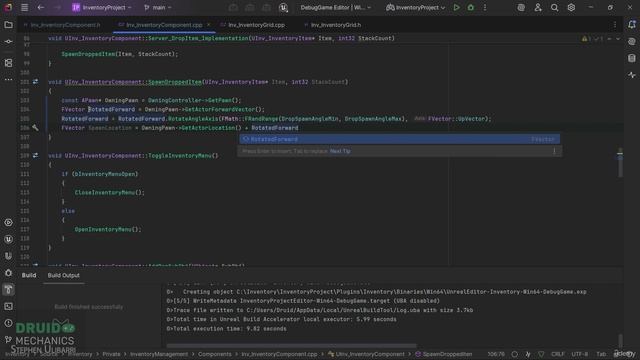Expand the InventoryProject project dropdown
This screenshot has height=360, width=640.
[x=102, y=7]
